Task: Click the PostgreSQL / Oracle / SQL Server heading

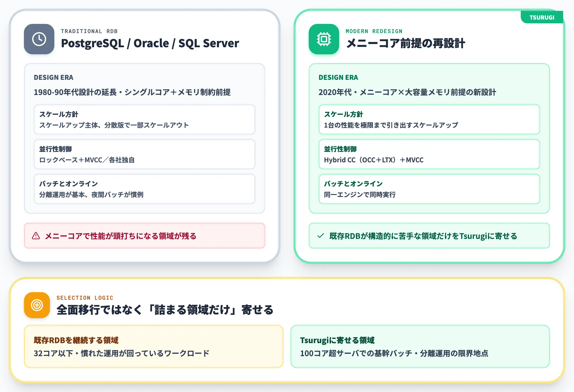Action: coord(150,43)
